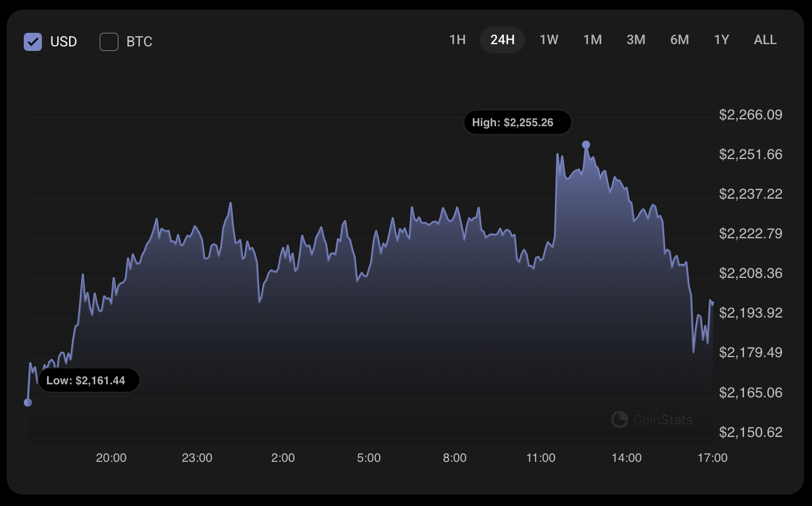Image resolution: width=812 pixels, height=506 pixels.
Task: Click the $2,208.36 price axis label
Action: 750,273
